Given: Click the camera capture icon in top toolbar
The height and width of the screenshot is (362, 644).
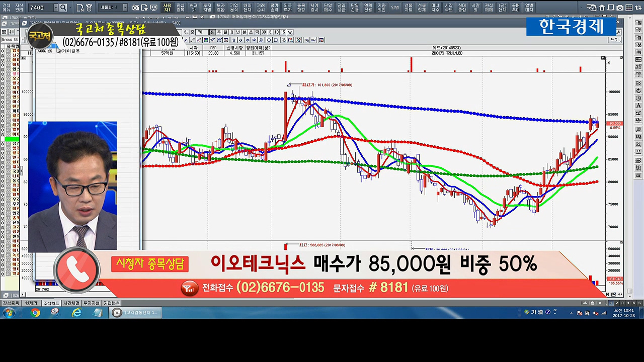Looking at the screenshot, I should tap(136, 8).
